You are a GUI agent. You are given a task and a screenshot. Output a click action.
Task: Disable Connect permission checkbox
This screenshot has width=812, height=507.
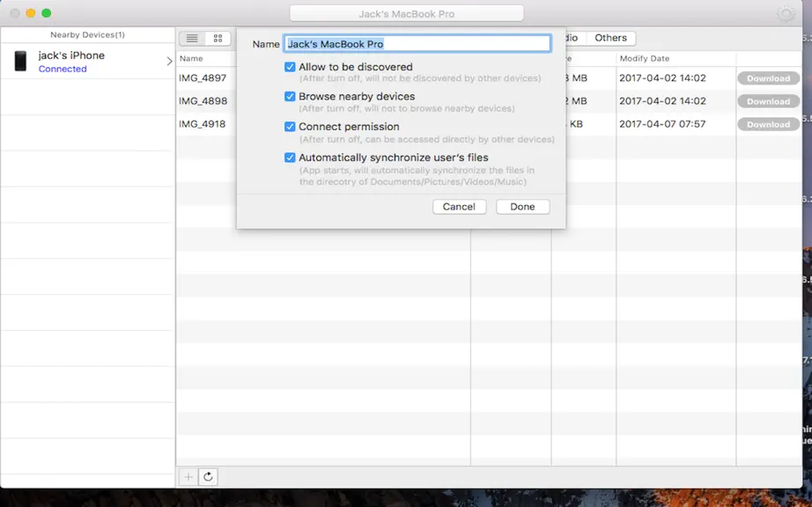[x=290, y=126]
